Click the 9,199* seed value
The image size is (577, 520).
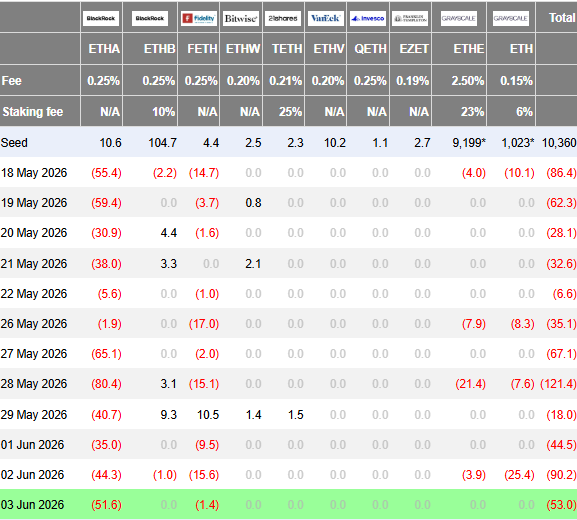(x=469, y=142)
